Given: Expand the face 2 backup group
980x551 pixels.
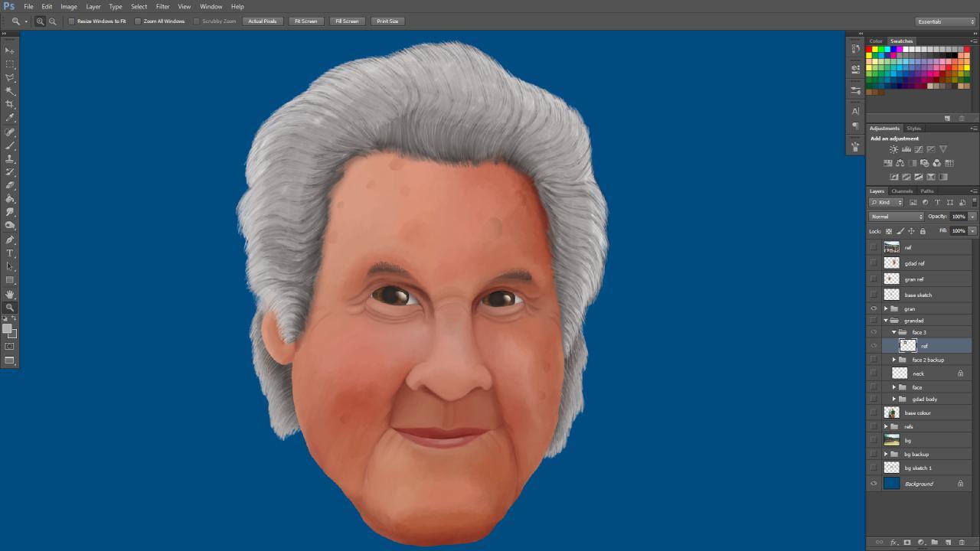Looking at the screenshot, I should click(x=893, y=360).
